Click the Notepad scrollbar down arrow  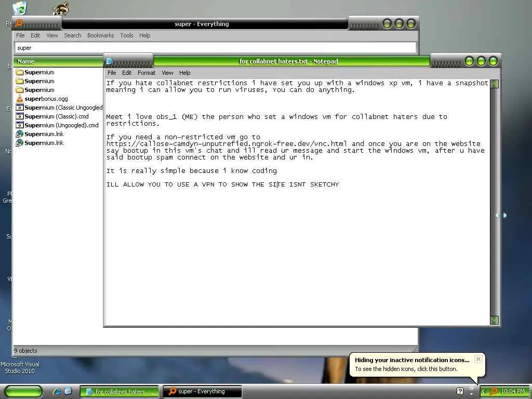tap(495, 320)
